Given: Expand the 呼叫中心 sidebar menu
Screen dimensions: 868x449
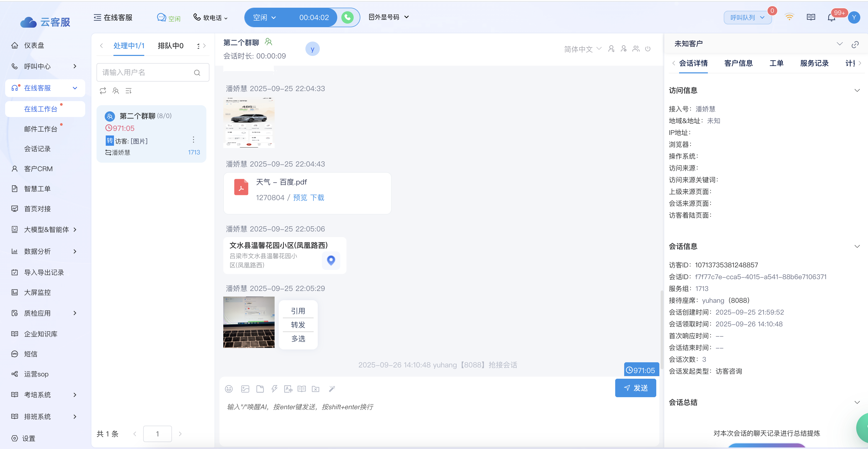Looking at the screenshot, I should 75,66.
